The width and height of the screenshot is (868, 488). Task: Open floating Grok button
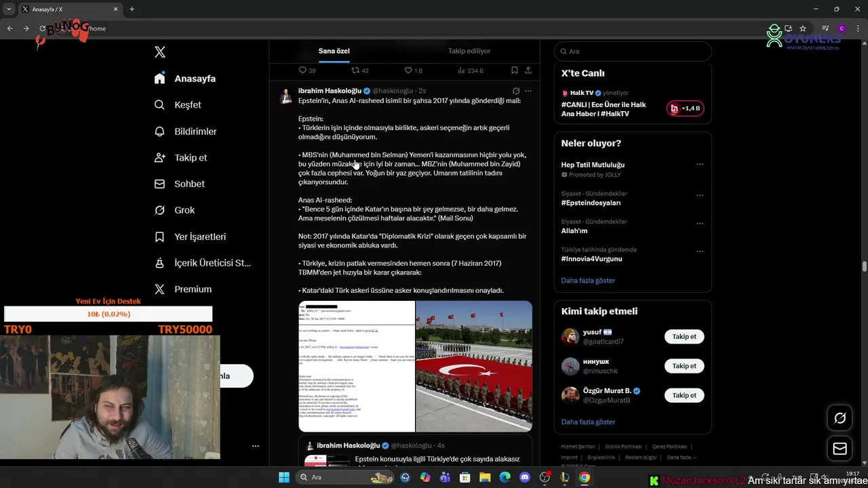(840, 418)
